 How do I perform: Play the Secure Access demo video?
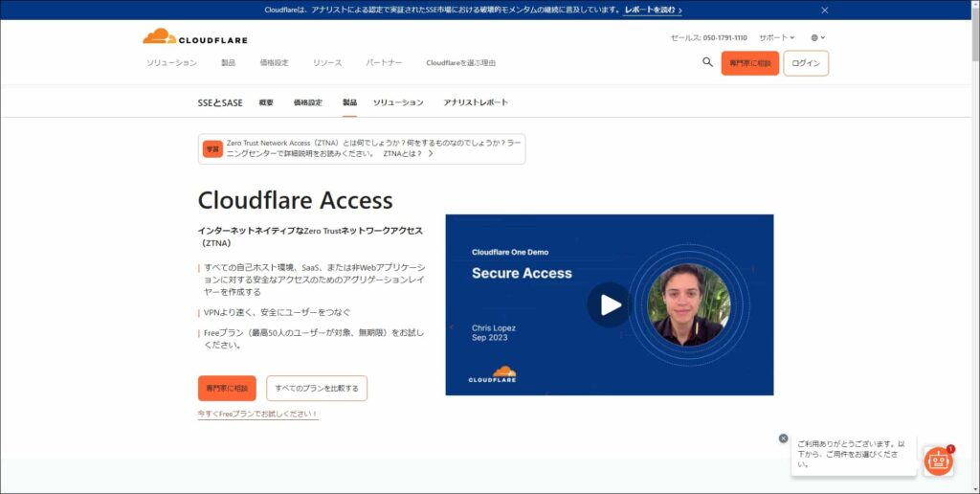pos(609,305)
